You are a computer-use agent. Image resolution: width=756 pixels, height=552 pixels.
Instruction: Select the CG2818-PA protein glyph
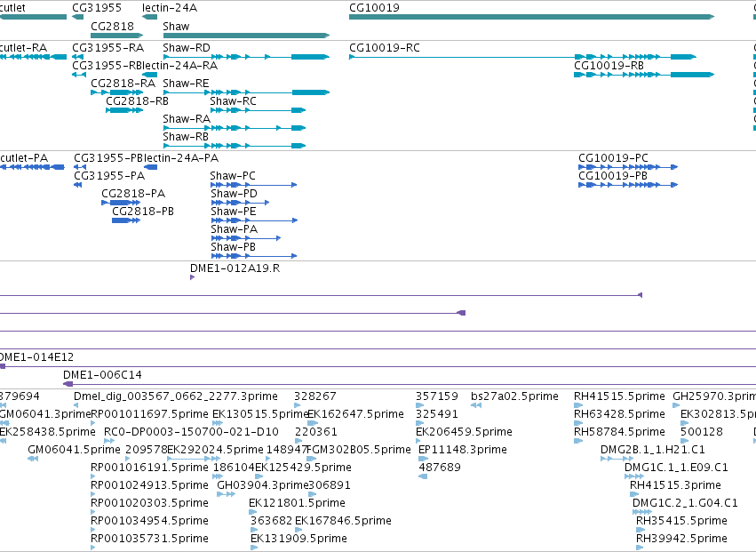click(x=121, y=203)
